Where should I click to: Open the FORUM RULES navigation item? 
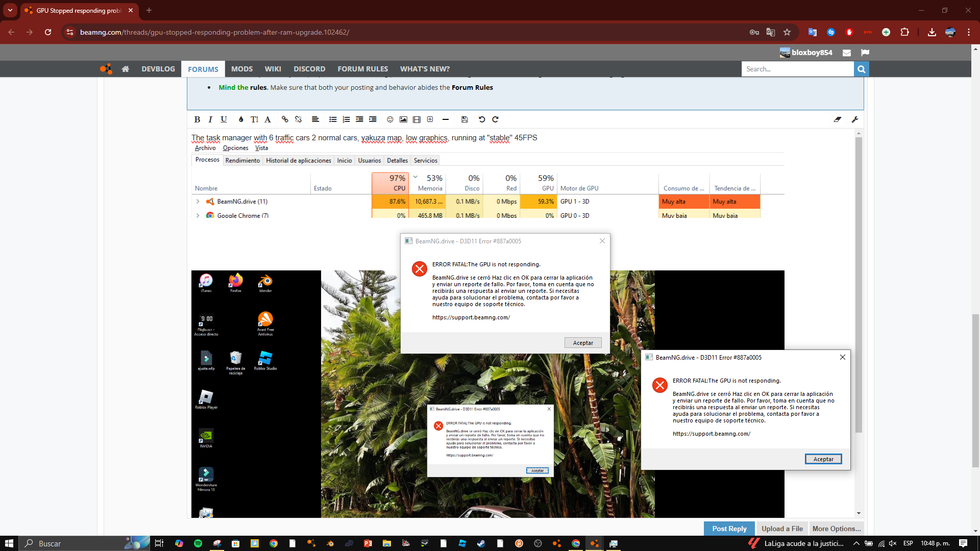click(x=363, y=69)
